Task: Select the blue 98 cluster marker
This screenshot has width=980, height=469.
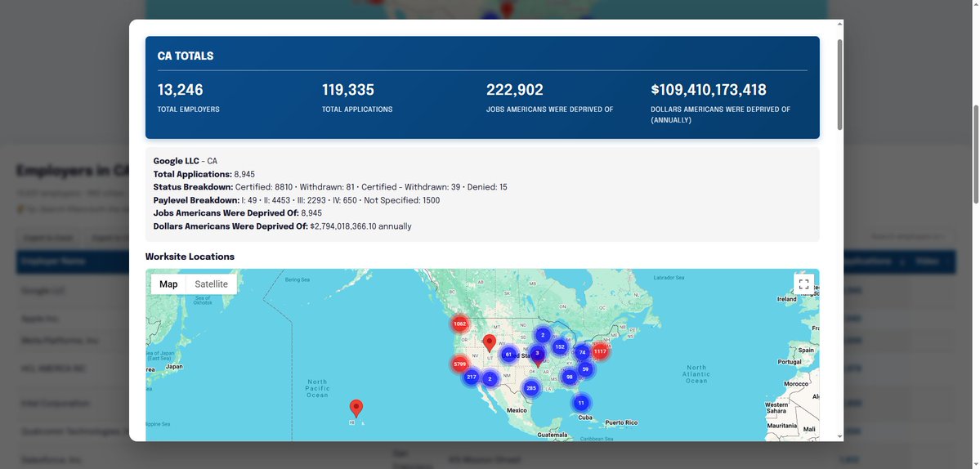Action: point(570,377)
